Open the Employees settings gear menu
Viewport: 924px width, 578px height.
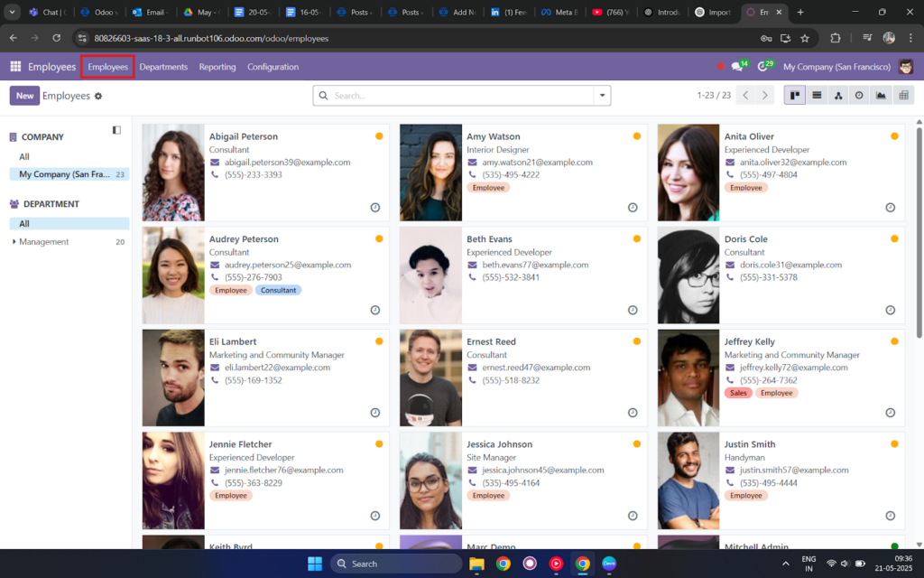98,96
